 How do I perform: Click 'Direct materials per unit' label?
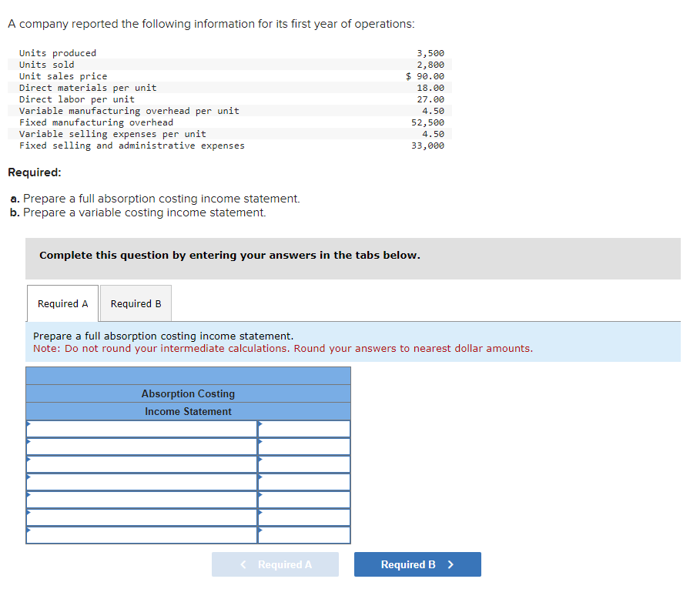pyautogui.click(x=88, y=88)
